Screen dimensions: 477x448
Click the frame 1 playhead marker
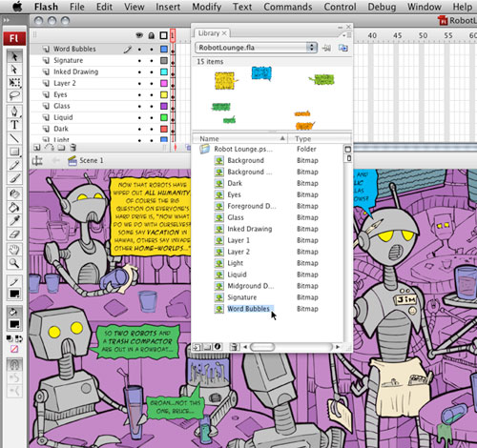point(173,34)
